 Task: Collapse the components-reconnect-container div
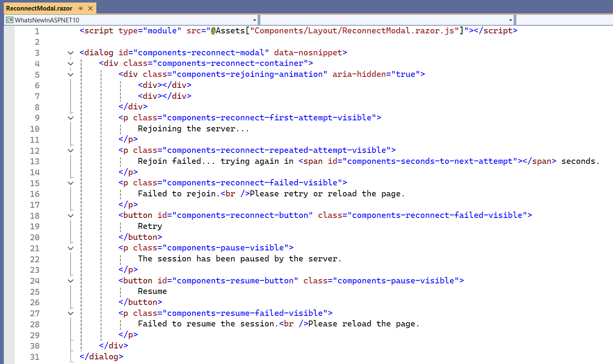point(71,63)
